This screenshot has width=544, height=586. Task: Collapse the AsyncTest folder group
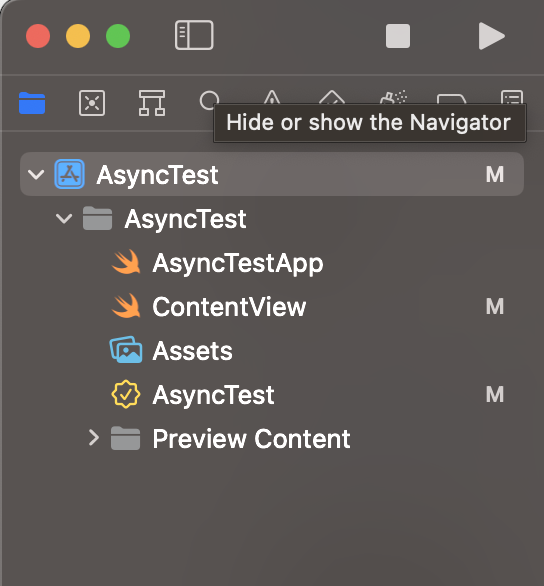coord(64,218)
